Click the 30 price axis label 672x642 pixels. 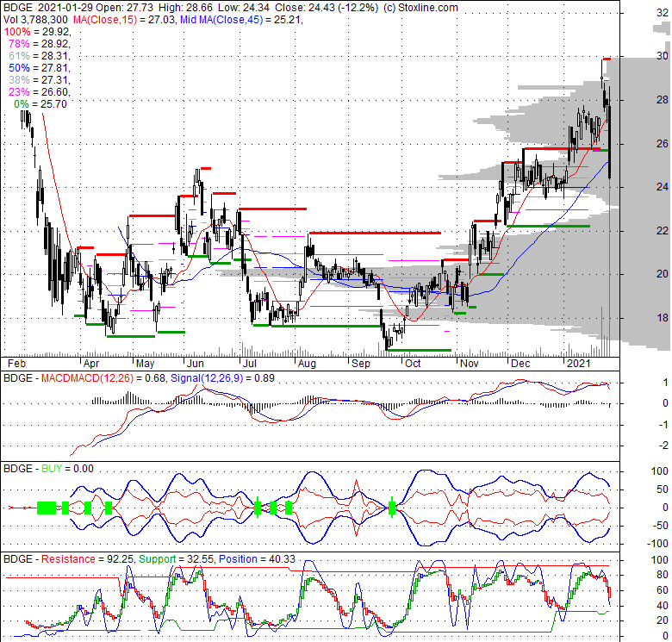[663, 56]
